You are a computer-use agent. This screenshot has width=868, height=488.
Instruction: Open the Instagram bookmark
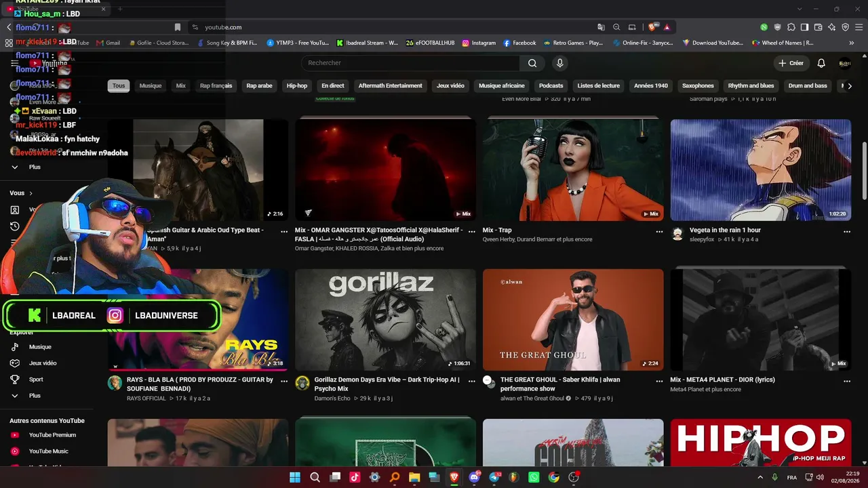[x=479, y=43]
